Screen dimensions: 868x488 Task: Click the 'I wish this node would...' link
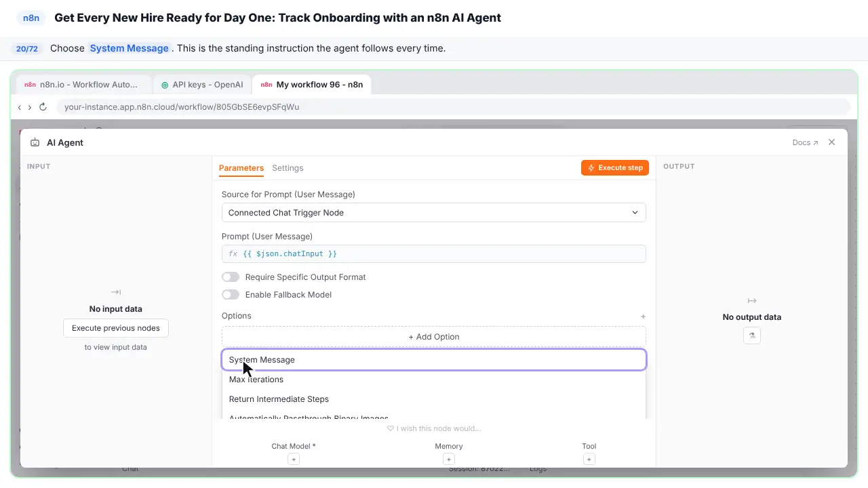(x=434, y=429)
